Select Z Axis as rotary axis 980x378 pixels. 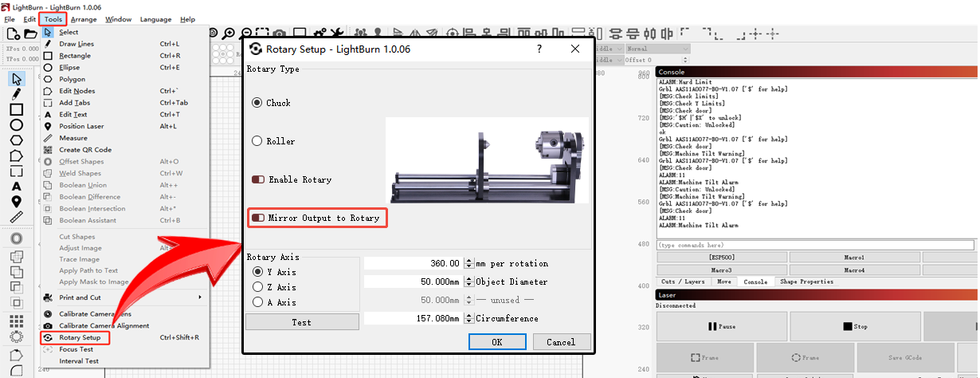257,287
